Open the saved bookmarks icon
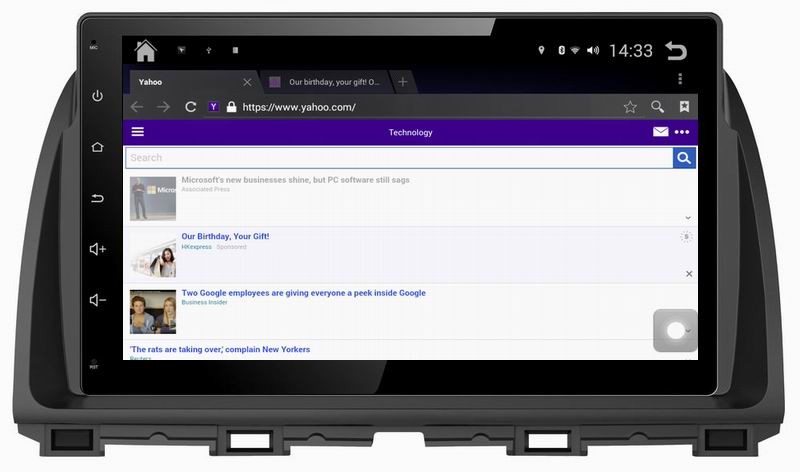The width and height of the screenshot is (800, 472). pos(684,106)
